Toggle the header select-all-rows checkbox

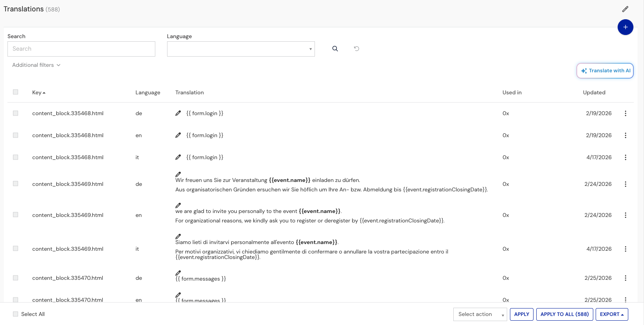click(x=16, y=92)
